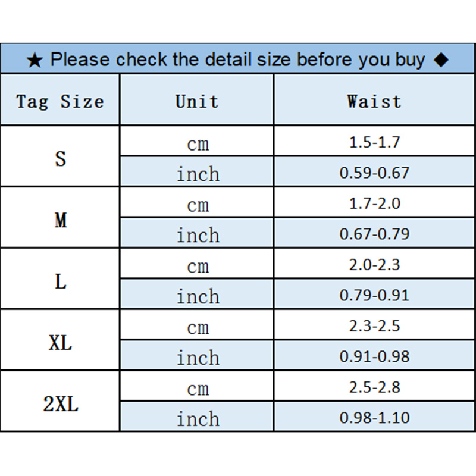The width and height of the screenshot is (476, 476).
Task: Click waist value 2.0-2.3
Action: coord(374,265)
